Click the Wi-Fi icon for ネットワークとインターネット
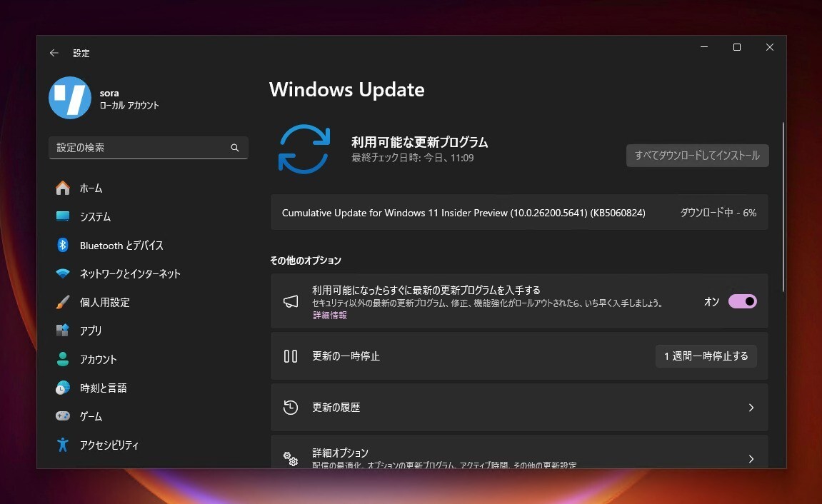The width and height of the screenshot is (822, 504). [x=63, y=273]
